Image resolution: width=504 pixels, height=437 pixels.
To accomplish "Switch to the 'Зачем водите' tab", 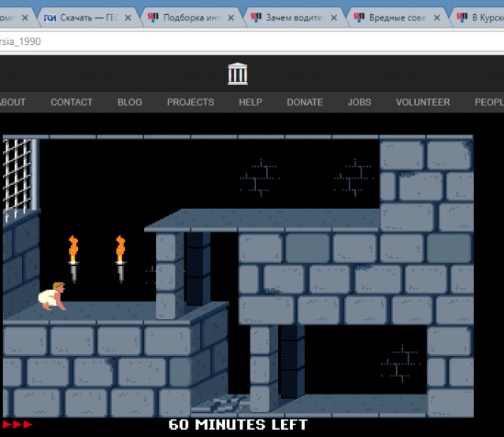I will pos(295,17).
